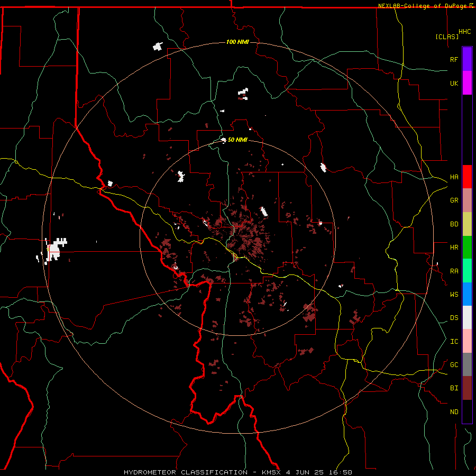The width and height of the screenshot is (476, 476).
Task: Click the RA legend label
Action: click(x=454, y=271)
